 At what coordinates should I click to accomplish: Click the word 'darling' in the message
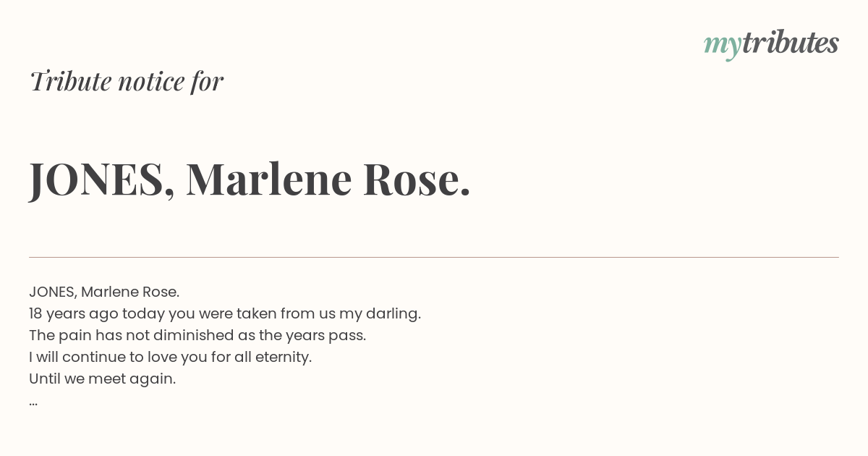391,314
